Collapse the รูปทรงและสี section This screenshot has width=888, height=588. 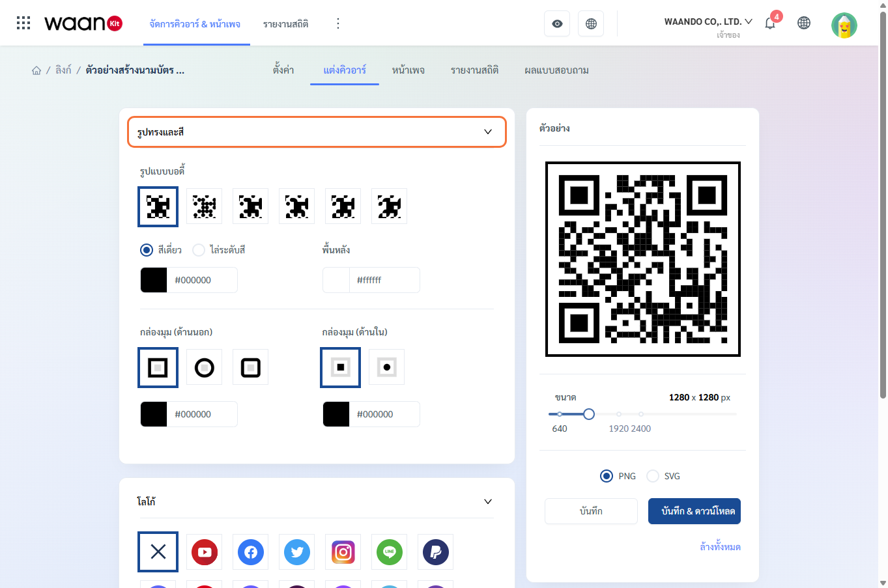[317, 132]
